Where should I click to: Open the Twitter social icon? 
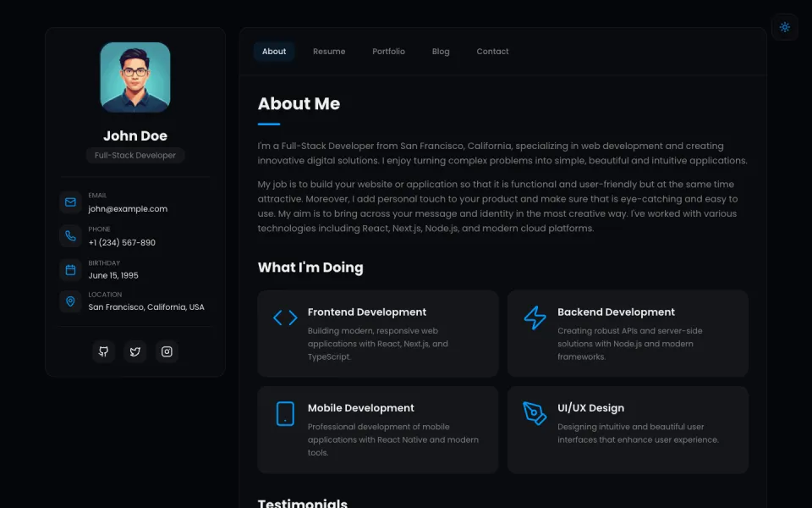coord(135,351)
